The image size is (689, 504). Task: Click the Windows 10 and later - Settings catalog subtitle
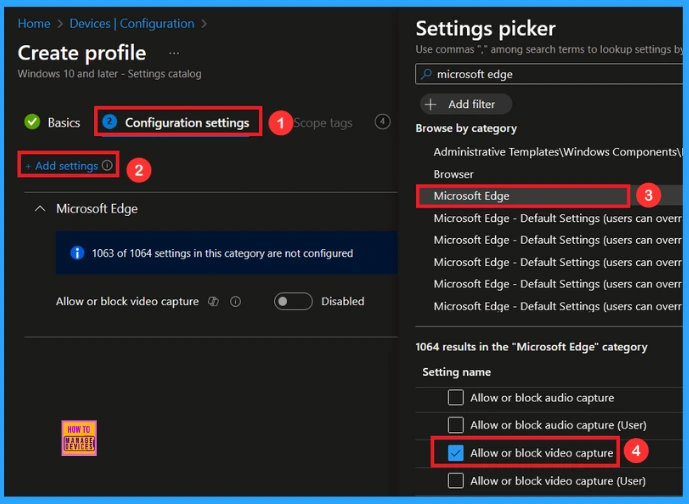point(109,74)
